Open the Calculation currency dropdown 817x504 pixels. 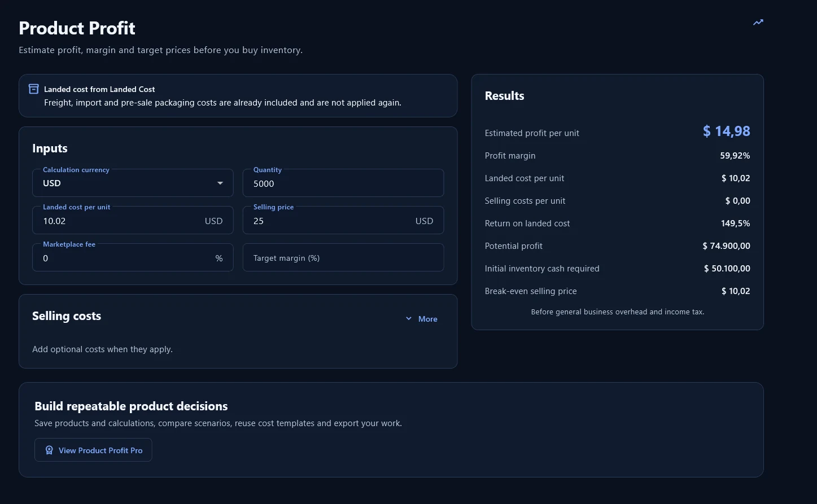point(133,183)
